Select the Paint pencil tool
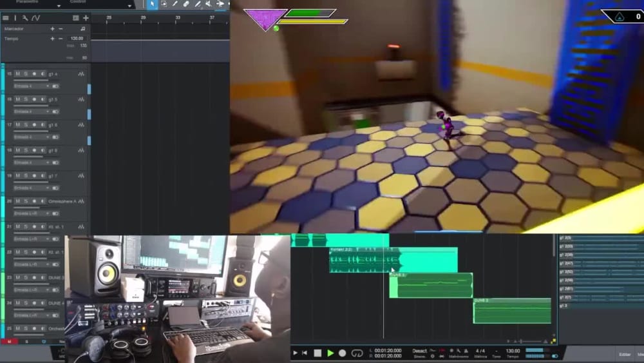This screenshot has height=363, width=644. pos(198,4)
